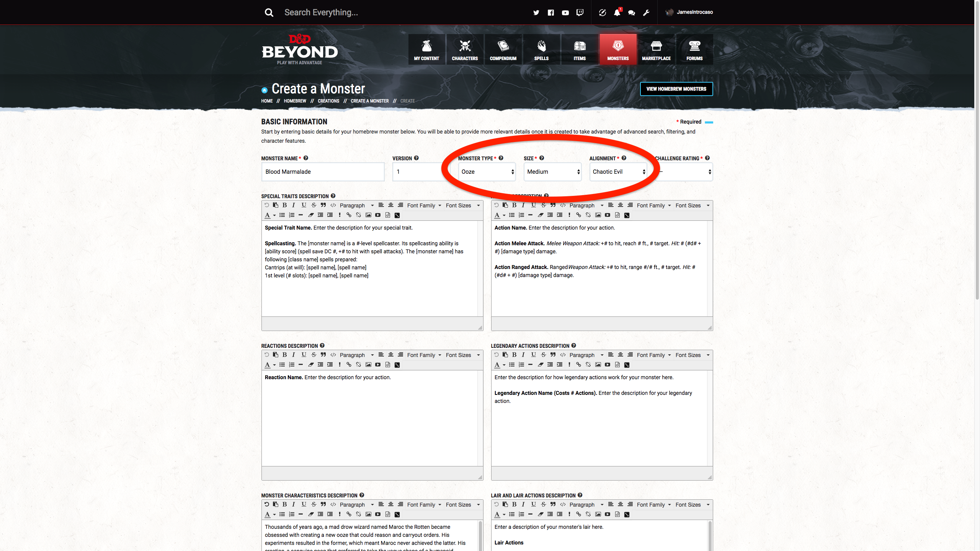Insert dice roller in Lair Actions editor
The height and width of the screenshot is (551, 980).
pyautogui.click(x=627, y=514)
